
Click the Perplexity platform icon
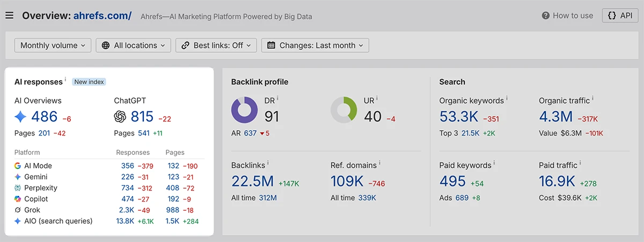coord(18,188)
